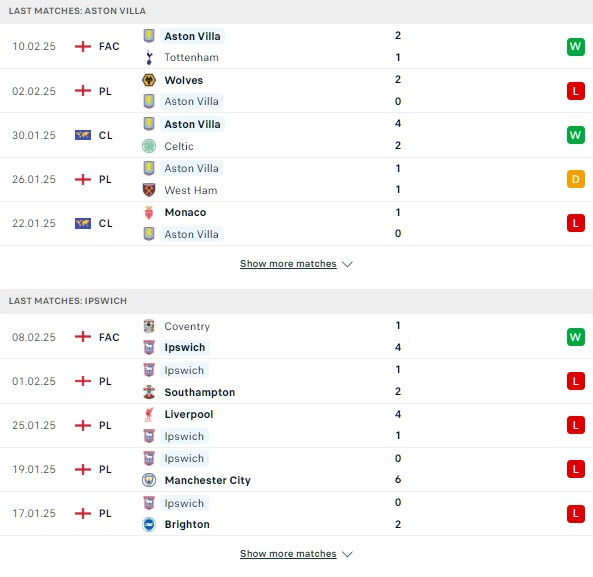
Task: Select the 17.01.25 Ipswich vs Brighton row
Action: [296, 513]
